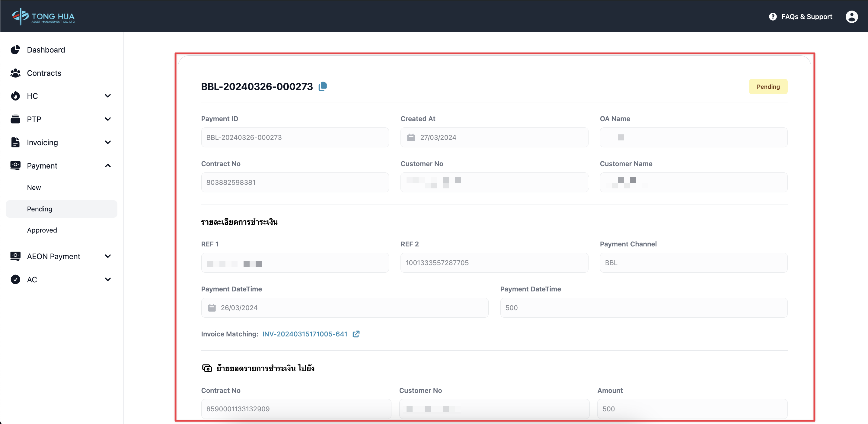Click the Contracts people icon
Viewport: 868px width, 424px height.
pos(15,73)
